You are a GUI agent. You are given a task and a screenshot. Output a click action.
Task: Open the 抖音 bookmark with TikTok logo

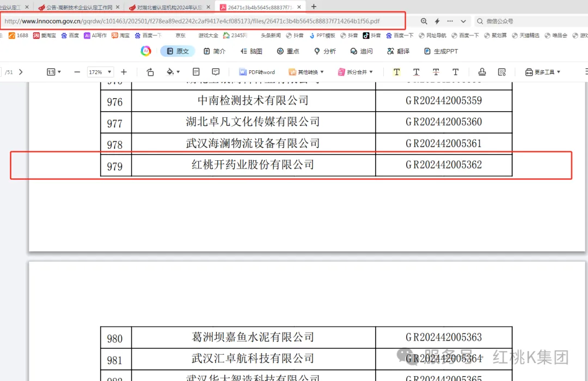click(x=372, y=35)
